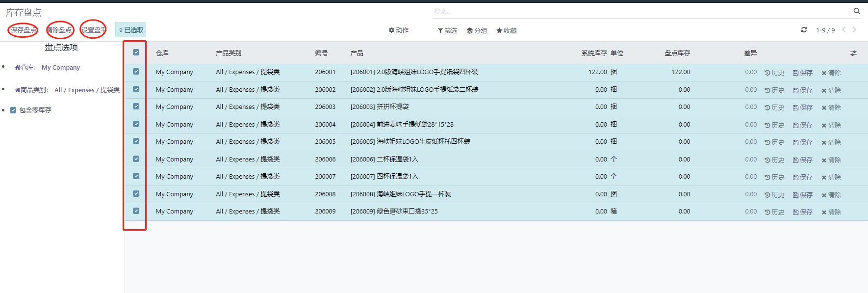Screen dimensions: 868x293
Task: Click the 设置盘平 button
Action: coord(93,30)
